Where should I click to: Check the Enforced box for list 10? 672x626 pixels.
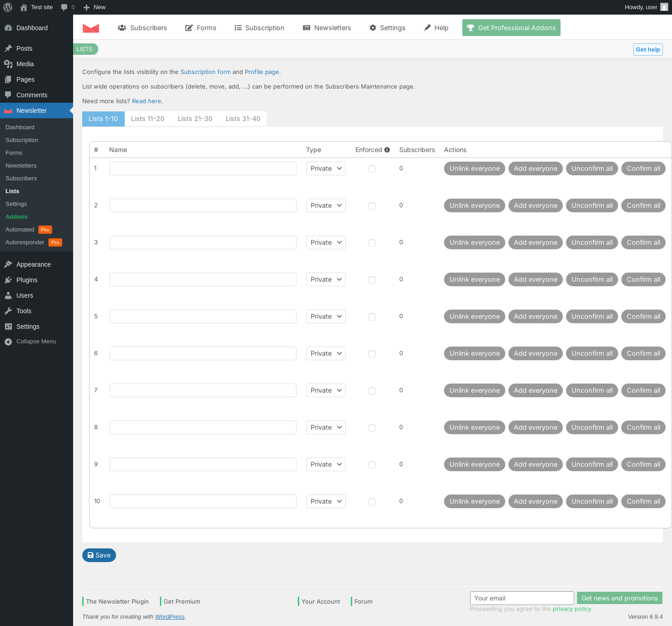[x=372, y=502]
